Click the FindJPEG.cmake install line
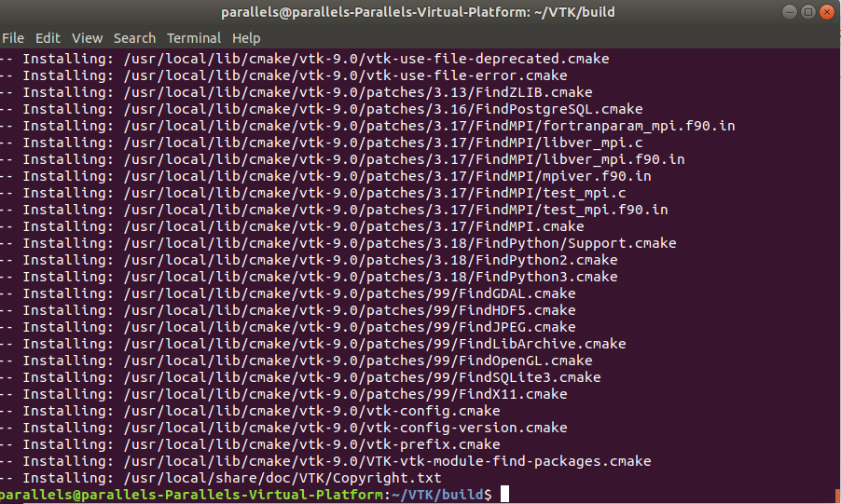Screen dimensions: 841x504 click(288, 326)
